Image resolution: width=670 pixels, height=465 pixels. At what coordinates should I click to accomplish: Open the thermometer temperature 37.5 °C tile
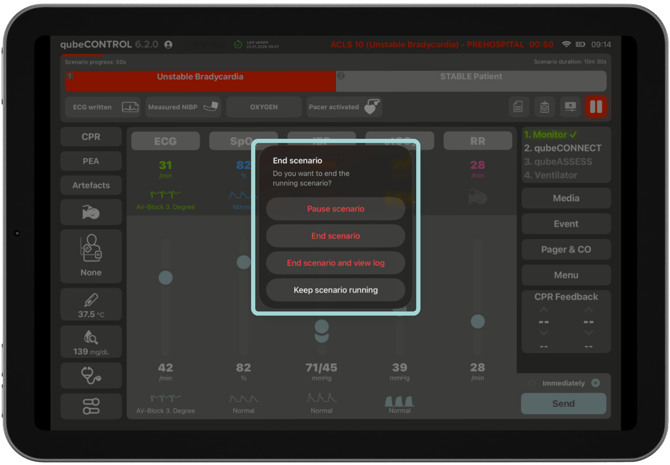[91, 305]
